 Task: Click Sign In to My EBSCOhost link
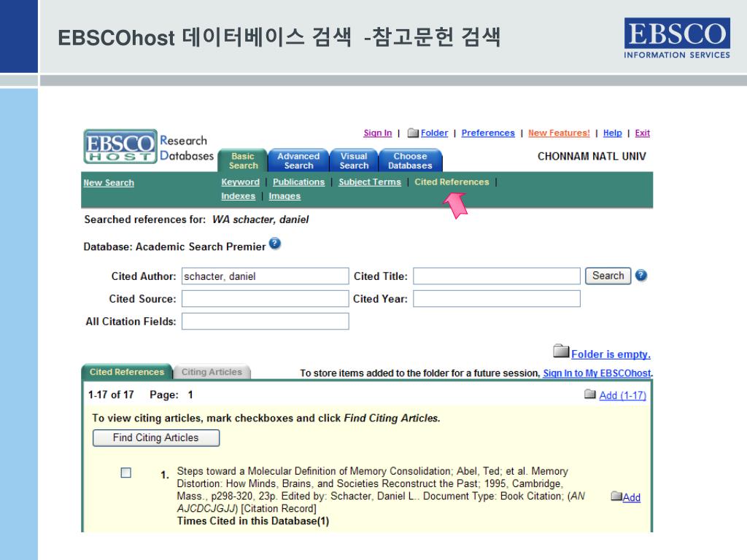coord(597,373)
